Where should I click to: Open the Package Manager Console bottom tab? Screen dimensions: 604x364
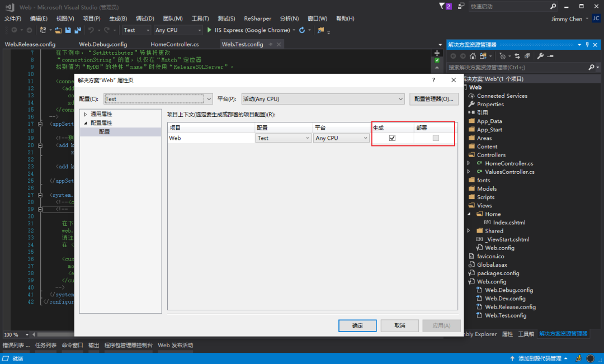pyautogui.click(x=128, y=345)
